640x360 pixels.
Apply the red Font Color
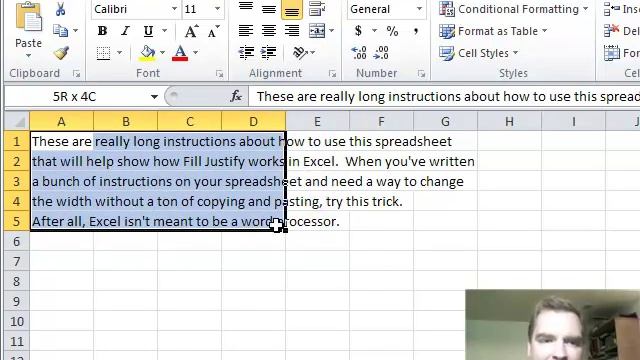(180, 53)
